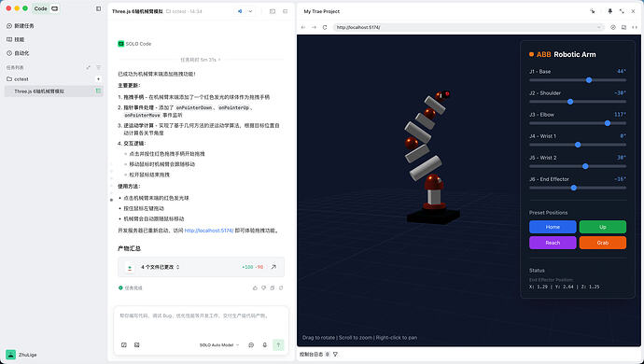The width and height of the screenshot is (644, 364).
Task: Expand the 任务耗时 5m 37s details
Action: click(200, 60)
